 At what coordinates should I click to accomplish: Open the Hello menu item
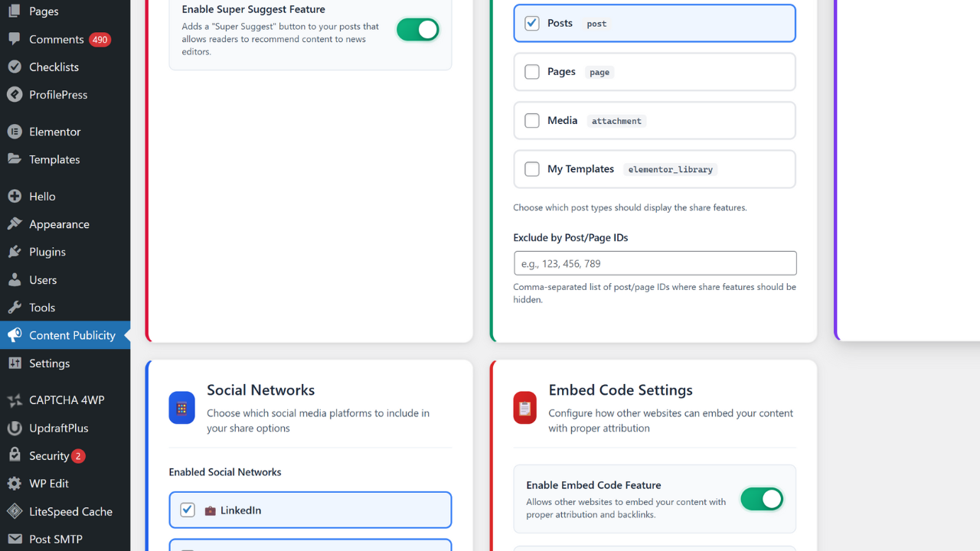[x=65, y=197]
